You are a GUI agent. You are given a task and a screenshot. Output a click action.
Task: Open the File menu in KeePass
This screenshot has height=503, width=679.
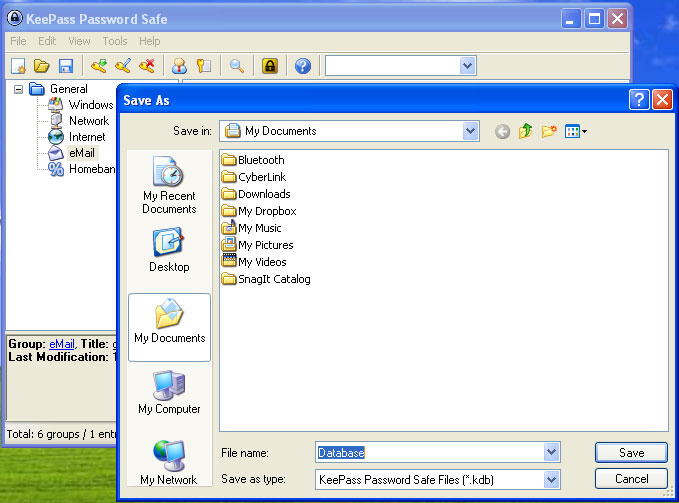[x=18, y=41]
